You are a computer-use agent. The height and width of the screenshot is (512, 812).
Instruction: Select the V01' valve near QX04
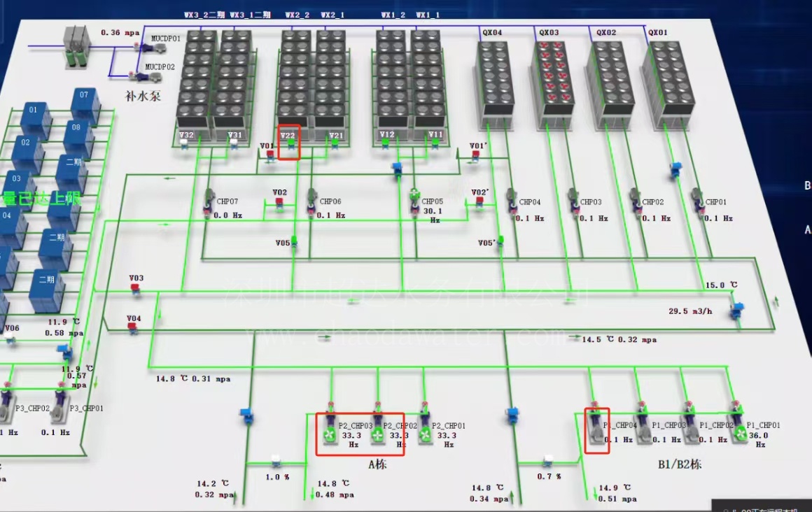point(475,155)
